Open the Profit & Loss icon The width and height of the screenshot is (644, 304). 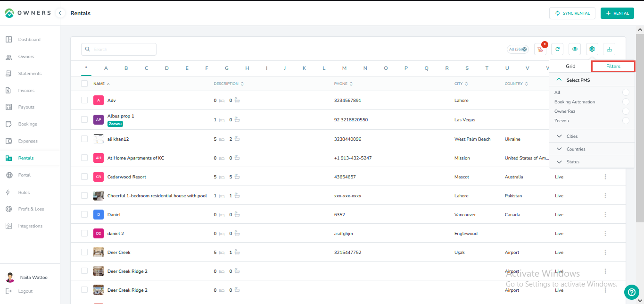coord(8,209)
